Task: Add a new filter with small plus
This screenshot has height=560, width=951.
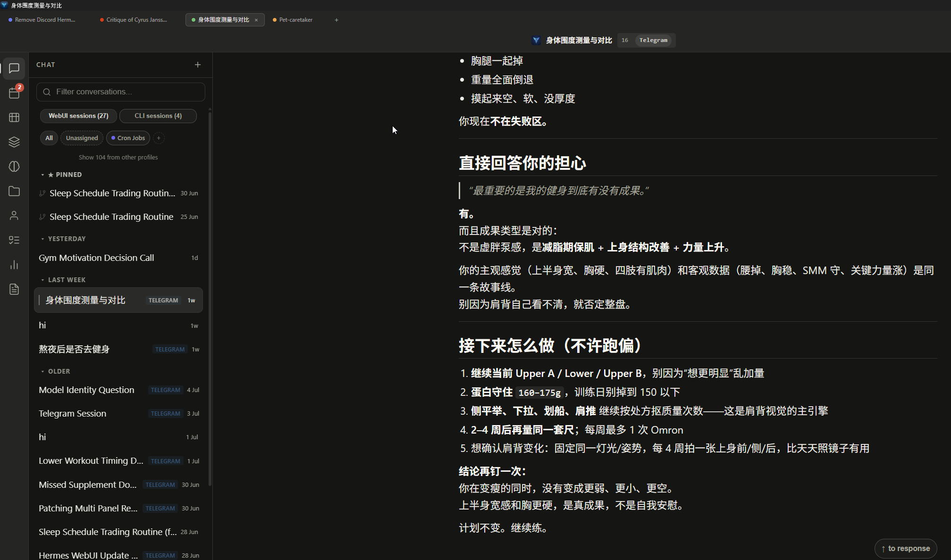Action: click(x=159, y=138)
